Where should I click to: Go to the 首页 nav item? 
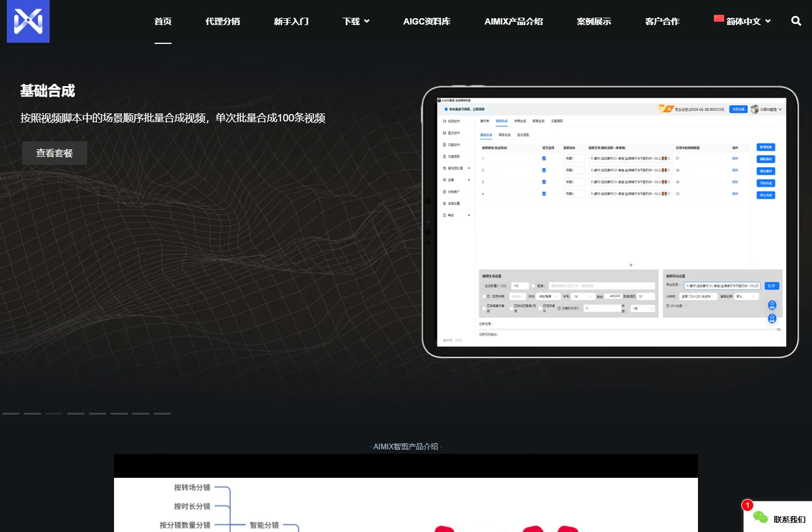tap(163, 21)
